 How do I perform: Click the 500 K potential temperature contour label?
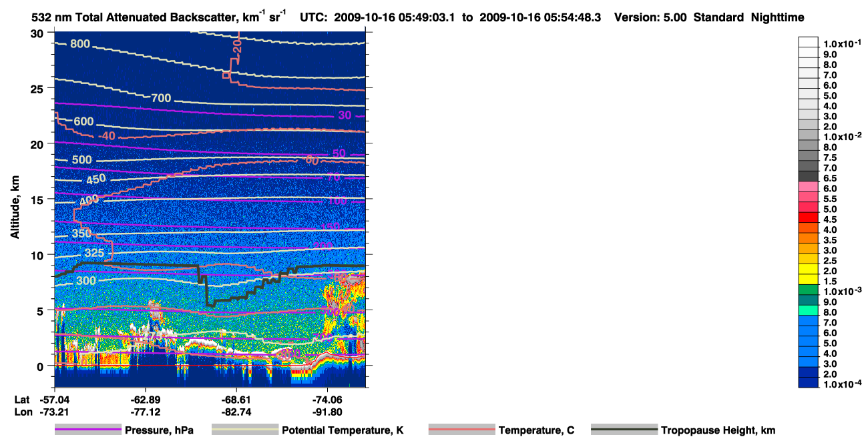point(81,160)
